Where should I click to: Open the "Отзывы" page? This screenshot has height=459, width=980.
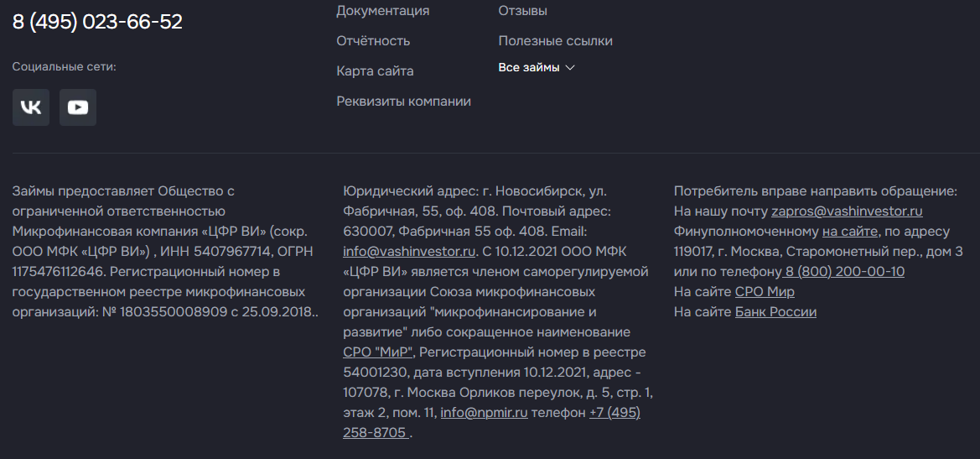[522, 11]
